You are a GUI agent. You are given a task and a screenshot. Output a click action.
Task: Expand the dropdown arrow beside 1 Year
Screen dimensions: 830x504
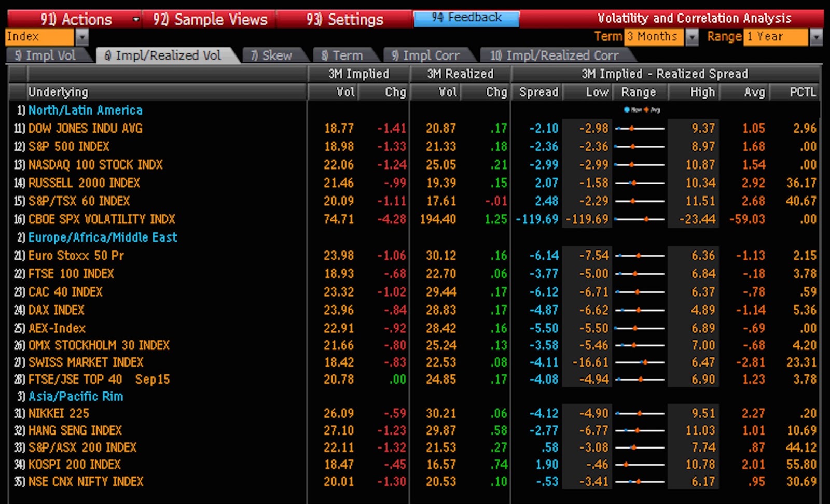click(x=817, y=37)
